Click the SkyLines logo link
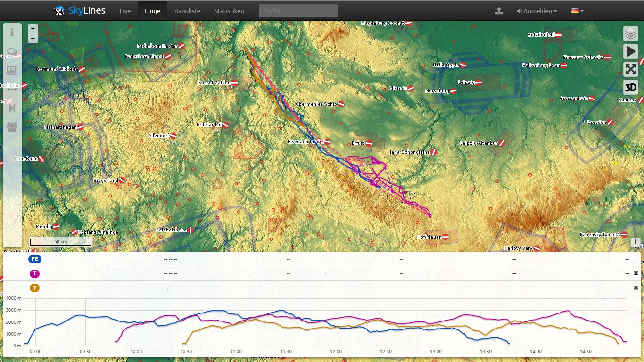Screen dimensions: 644x362 pyautogui.click(x=80, y=10)
